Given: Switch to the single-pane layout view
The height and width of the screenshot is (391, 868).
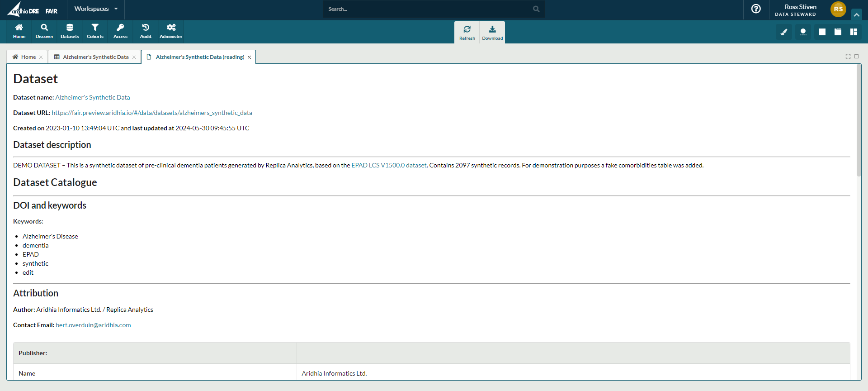Looking at the screenshot, I should (x=822, y=32).
